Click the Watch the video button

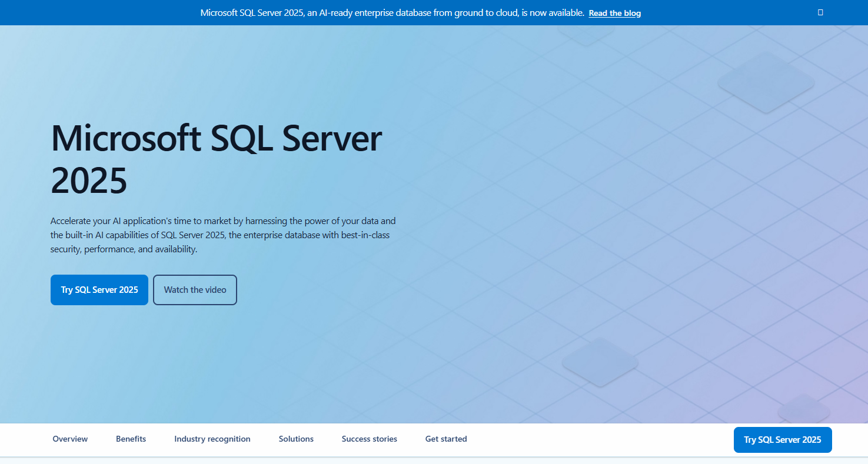195,290
